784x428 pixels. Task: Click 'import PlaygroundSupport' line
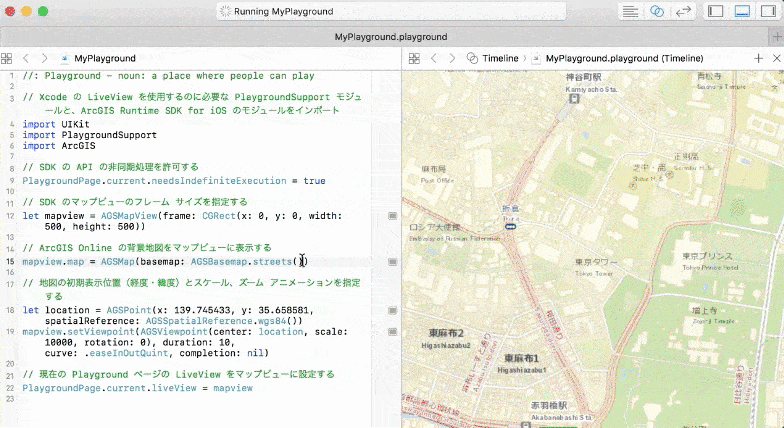click(90, 135)
